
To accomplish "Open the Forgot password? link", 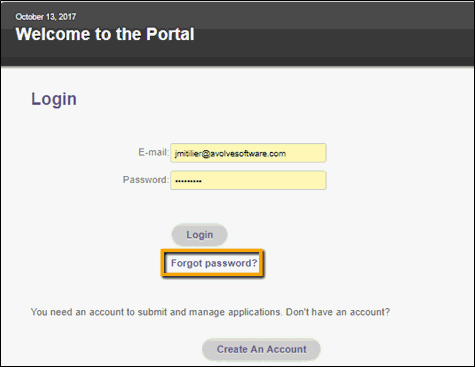I will [x=214, y=263].
